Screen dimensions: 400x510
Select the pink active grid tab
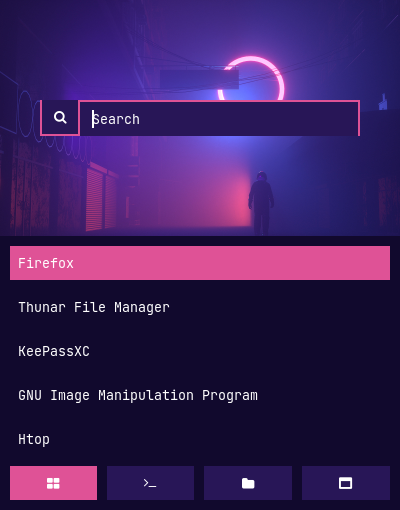pos(53,483)
